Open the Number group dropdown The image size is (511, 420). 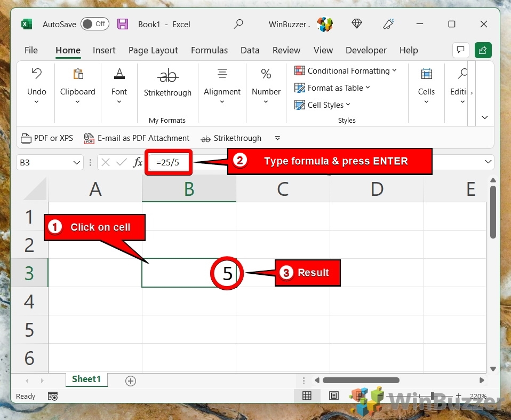266,101
